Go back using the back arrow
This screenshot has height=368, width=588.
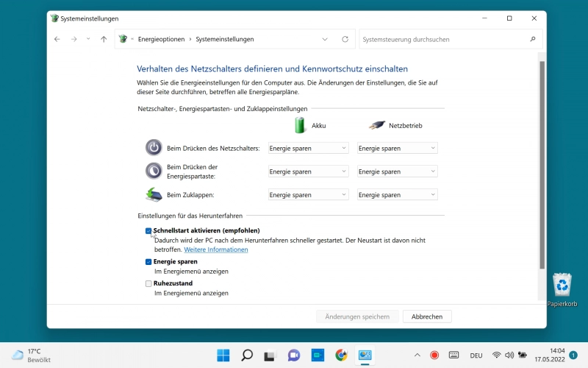tap(57, 39)
